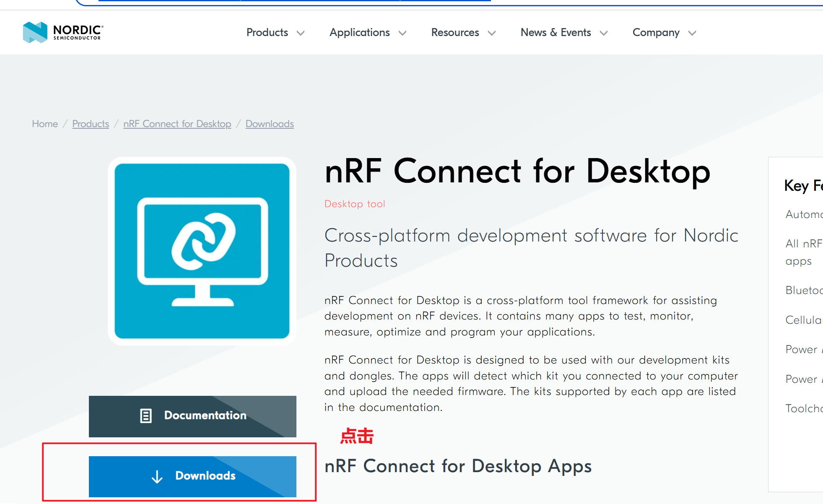Open the Resources menu item
823x504 pixels.
point(455,32)
